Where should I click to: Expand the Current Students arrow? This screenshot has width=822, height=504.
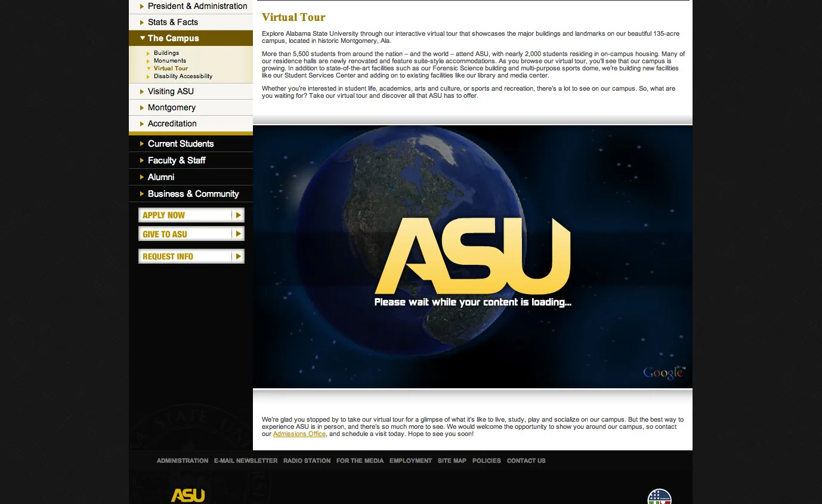point(142,144)
